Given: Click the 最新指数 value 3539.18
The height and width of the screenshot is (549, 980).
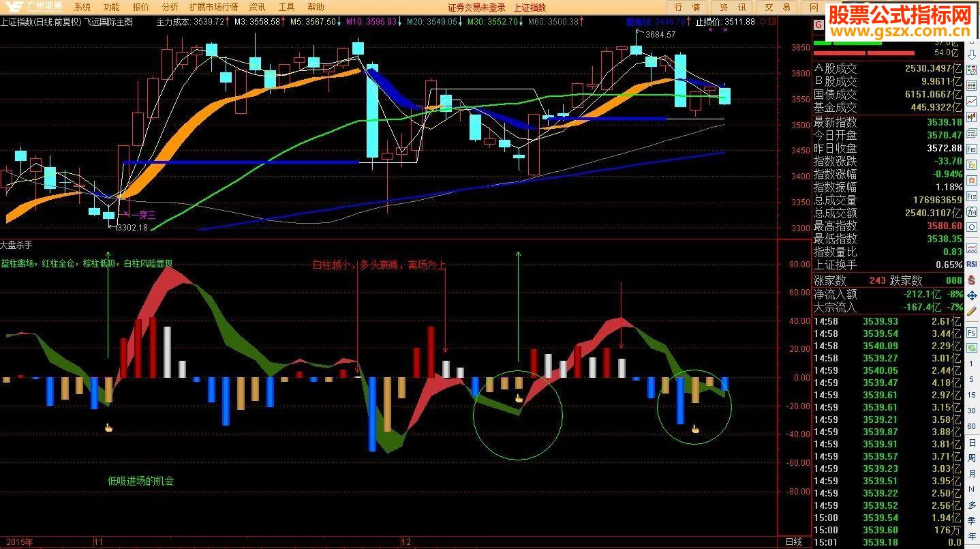Looking at the screenshot, I should [945, 123].
